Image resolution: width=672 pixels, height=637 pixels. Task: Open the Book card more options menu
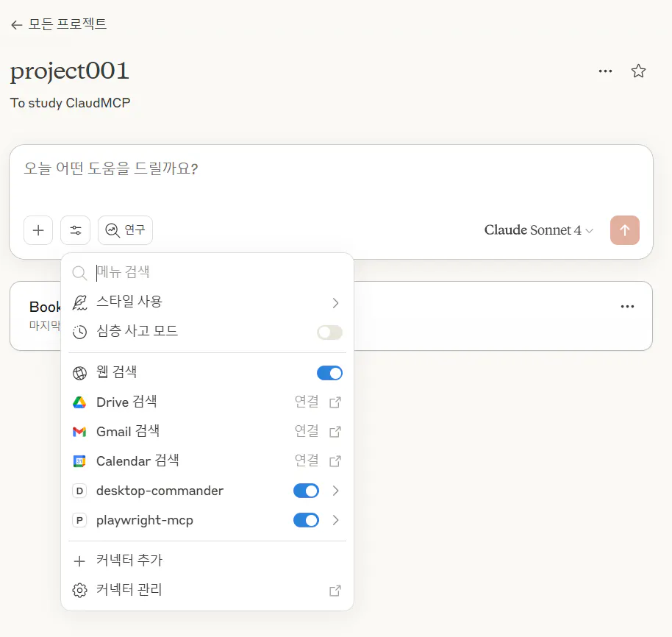pos(627,307)
